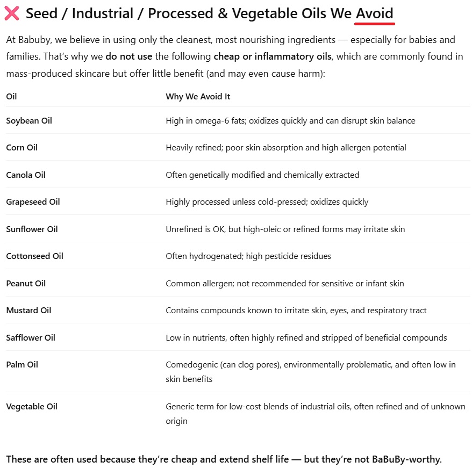Select the Peanut Oil row label
The height and width of the screenshot is (476, 472).
26,284
